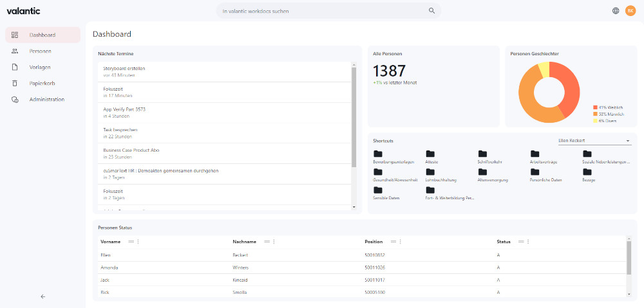Open the Vorname column options menu
Screen dimensions: 644x308
point(138,242)
